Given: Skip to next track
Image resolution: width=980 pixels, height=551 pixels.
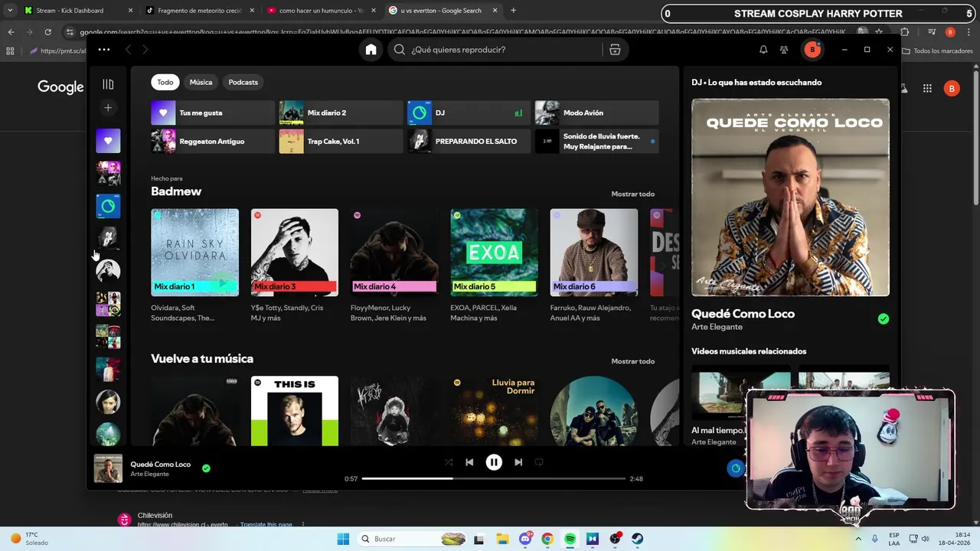Looking at the screenshot, I should pyautogui.click(x=518, y=462).
